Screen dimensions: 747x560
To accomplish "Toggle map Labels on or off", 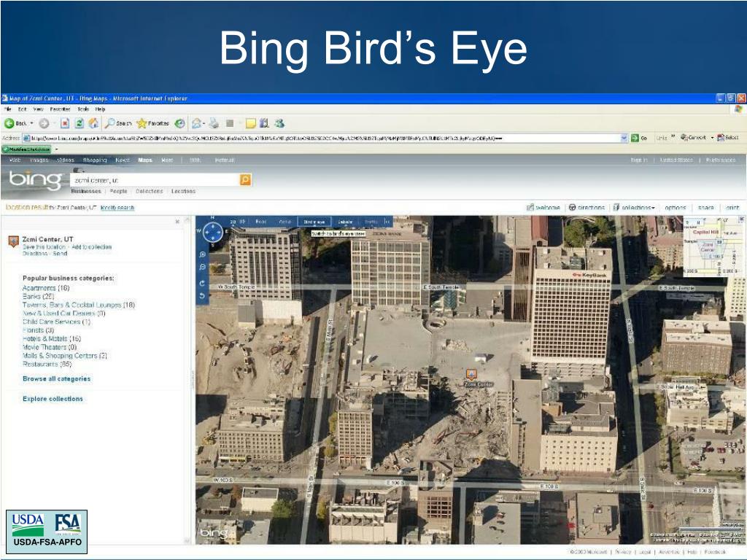I will [x=345, y=222].
